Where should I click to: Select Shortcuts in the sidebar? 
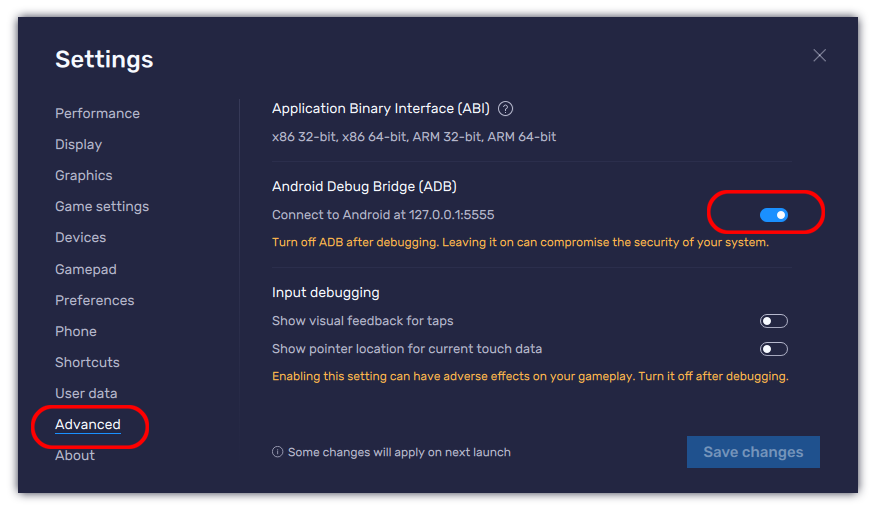[87, 362]
